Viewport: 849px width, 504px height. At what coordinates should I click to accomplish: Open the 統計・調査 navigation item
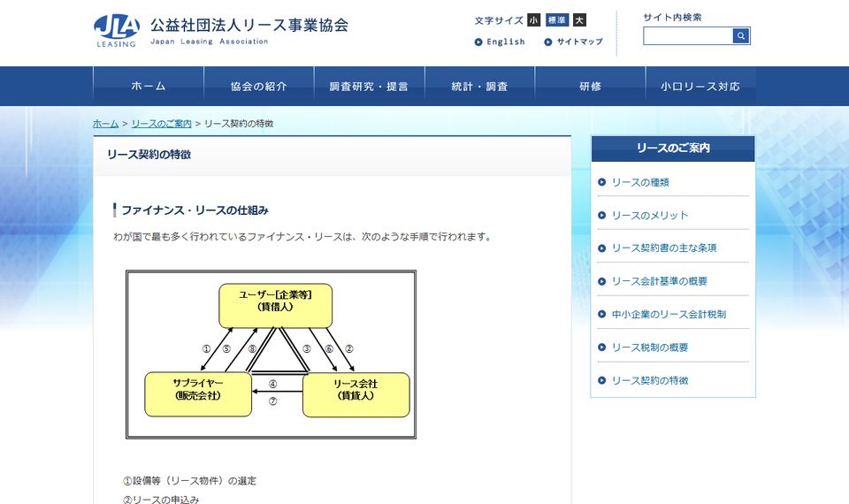[x=479, y=86]
